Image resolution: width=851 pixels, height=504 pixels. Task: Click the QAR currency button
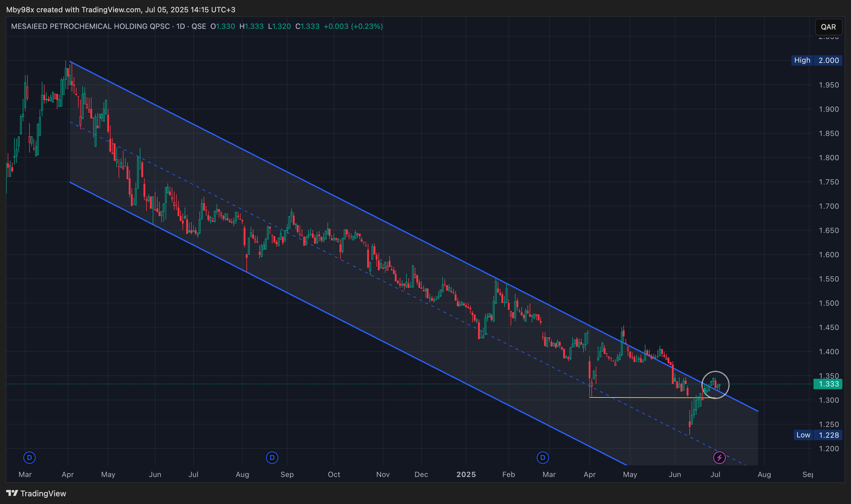coord(828,27)
